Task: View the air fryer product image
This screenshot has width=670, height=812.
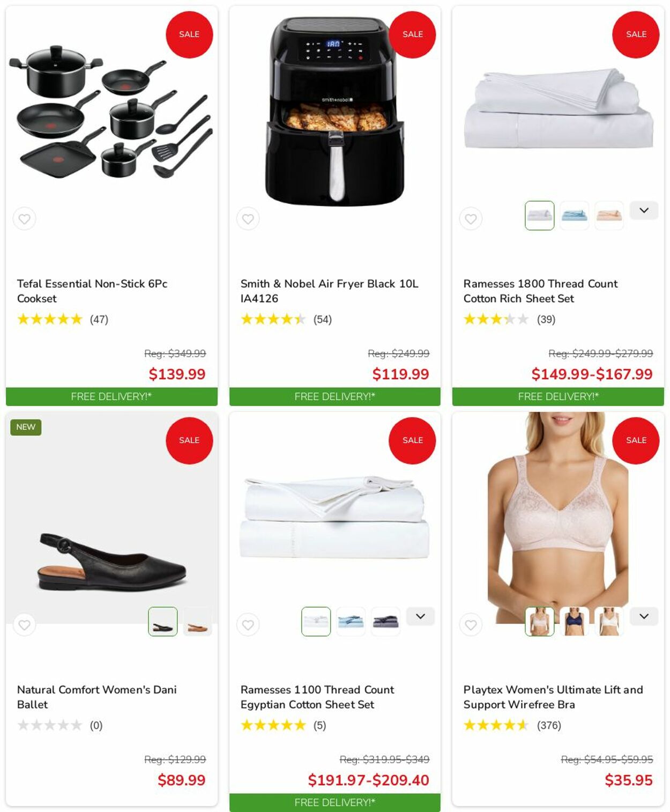Action: click(x=334, y=112)
